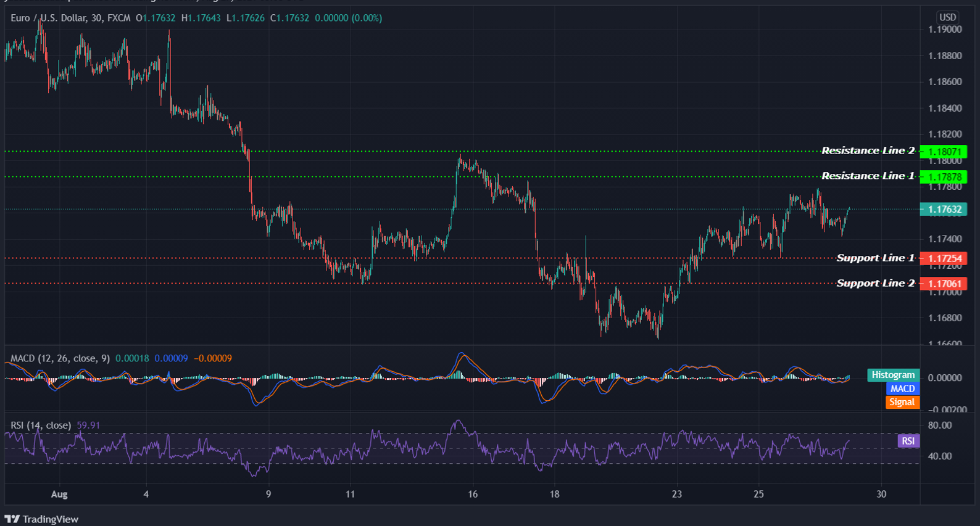Click the TradingView logo
The width and height of the screenshot is (980, 526).
tap(41, 519)
